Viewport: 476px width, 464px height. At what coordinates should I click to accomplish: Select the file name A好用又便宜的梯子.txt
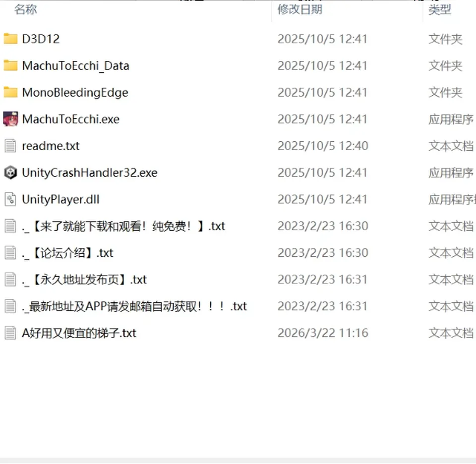pyautogui.click(x=79, y=333)
